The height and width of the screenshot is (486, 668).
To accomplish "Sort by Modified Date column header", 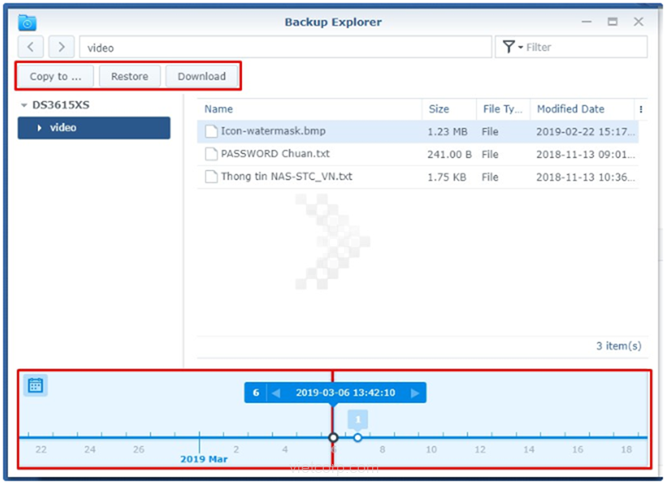I will 570,109.
